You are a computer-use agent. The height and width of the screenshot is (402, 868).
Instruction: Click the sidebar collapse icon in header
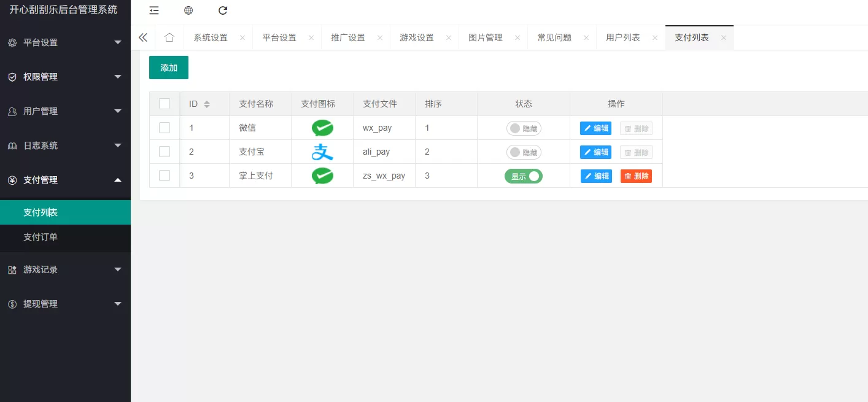[154, 10]
